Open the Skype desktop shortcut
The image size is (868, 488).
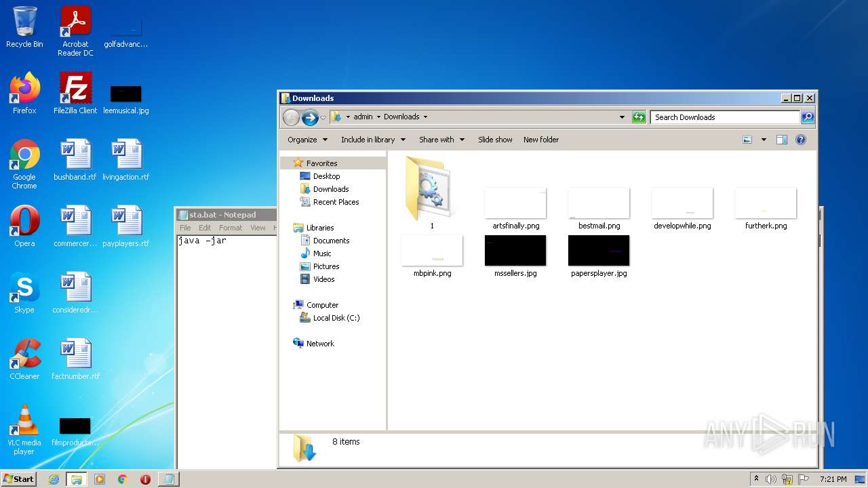(x=24, y=293)
